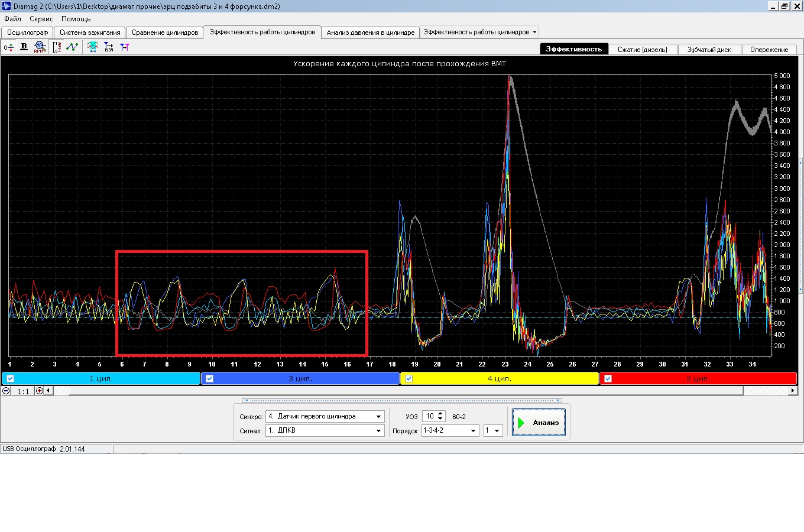804x532 pixels.
Task: Click the Diamag 2 title bar app icon
Action: click(x=7, y=6)
